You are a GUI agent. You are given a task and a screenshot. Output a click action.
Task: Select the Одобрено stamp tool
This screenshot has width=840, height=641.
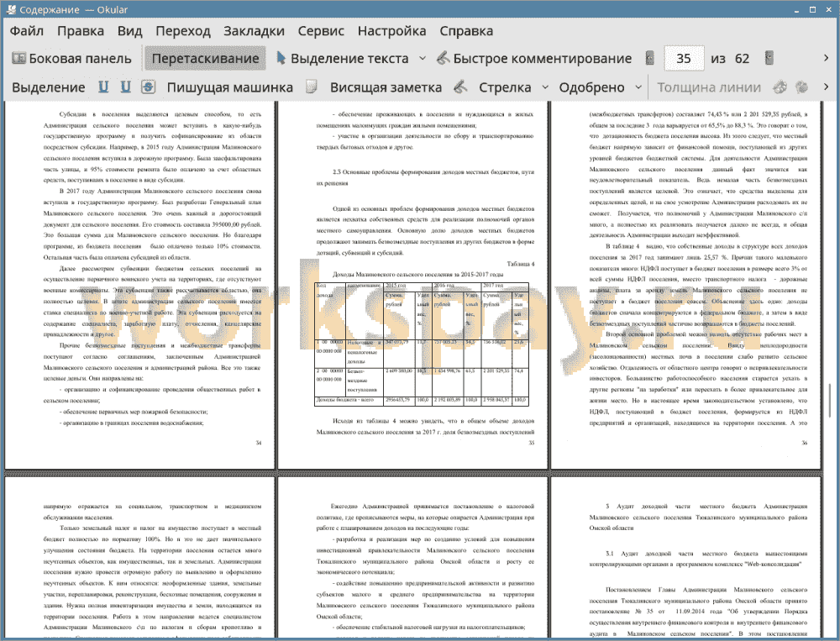[x=591, y=87]
